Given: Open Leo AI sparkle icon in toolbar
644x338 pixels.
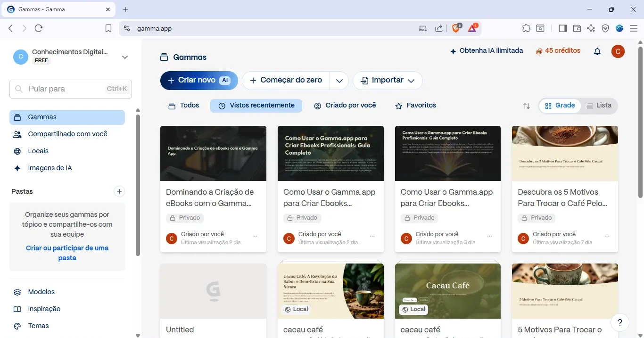Looking at the screenshot, I should pyautogui.click(x=591, y=28).
